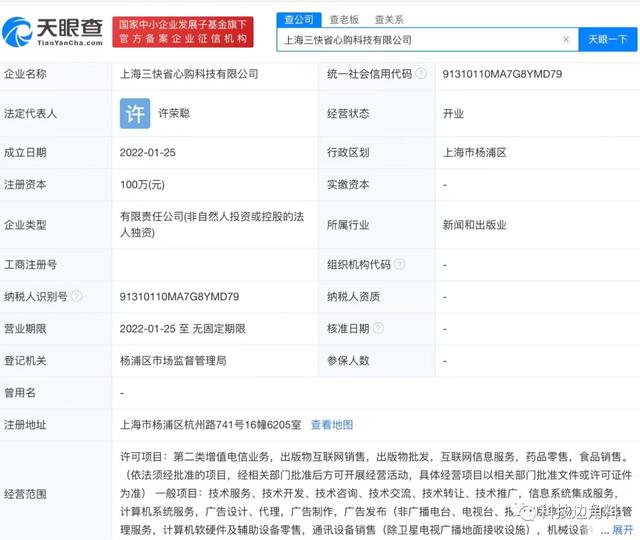
Task: Click the 天眼一下 search button
Action: 608,40
